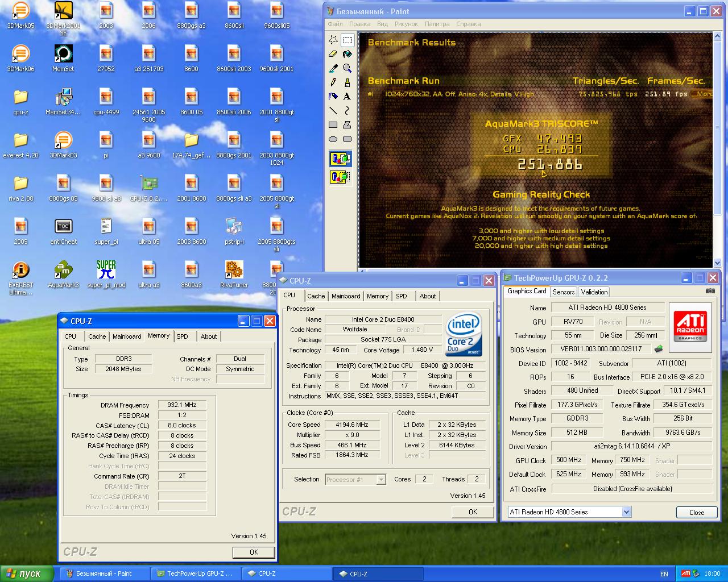The image size is (728, 582).
Task: Select transparent selection option in Paint toolbox
Action: (x=340, y=177)
